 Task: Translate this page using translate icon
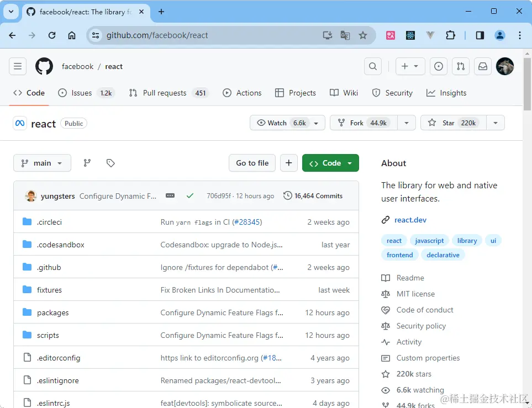(x=345, y=35)
